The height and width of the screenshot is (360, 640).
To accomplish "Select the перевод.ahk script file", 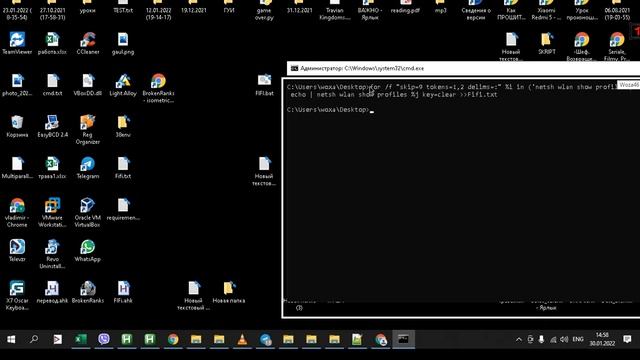I will click(x=52, y=292).
